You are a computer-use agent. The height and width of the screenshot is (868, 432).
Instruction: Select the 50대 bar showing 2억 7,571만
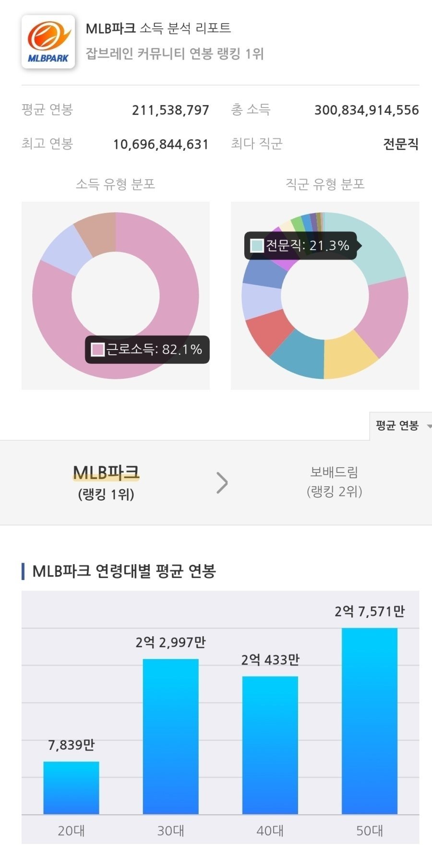pos(370,721)
